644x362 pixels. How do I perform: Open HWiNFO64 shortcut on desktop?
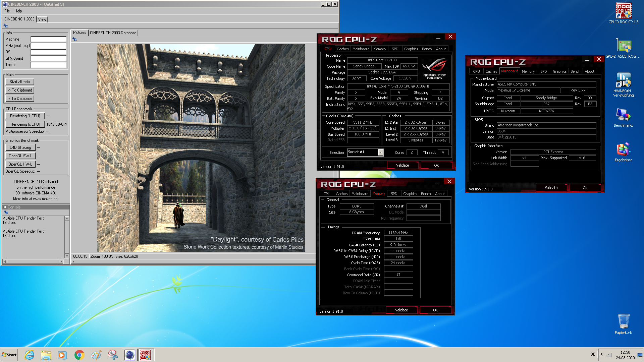pyautogui.click(x=623, y=84)
